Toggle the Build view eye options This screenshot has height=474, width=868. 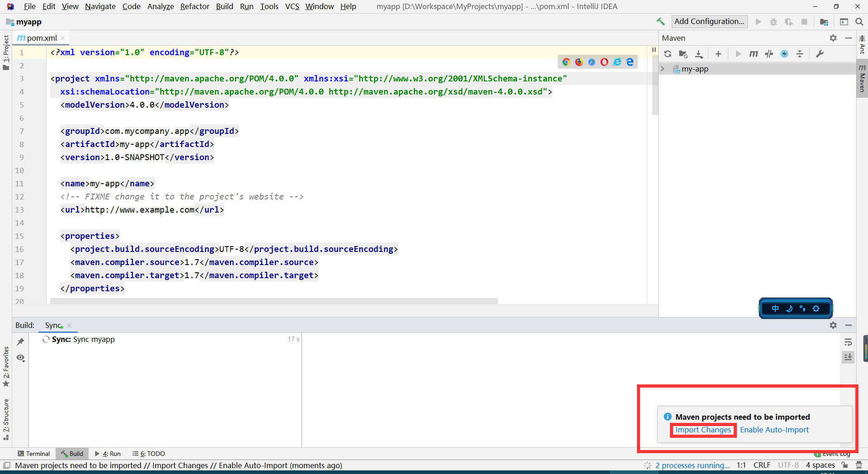click(20, 358)
